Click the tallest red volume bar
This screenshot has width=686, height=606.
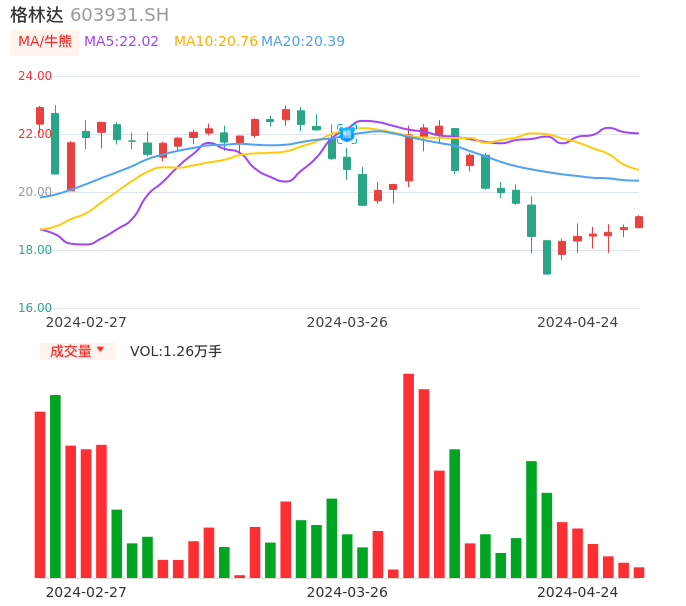pyautogui.click(x=408, y=475)
